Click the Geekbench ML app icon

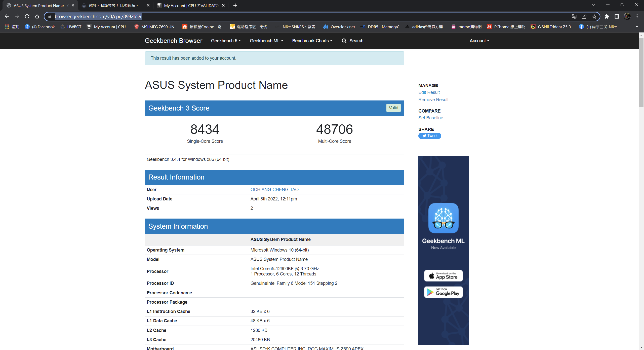443,218
